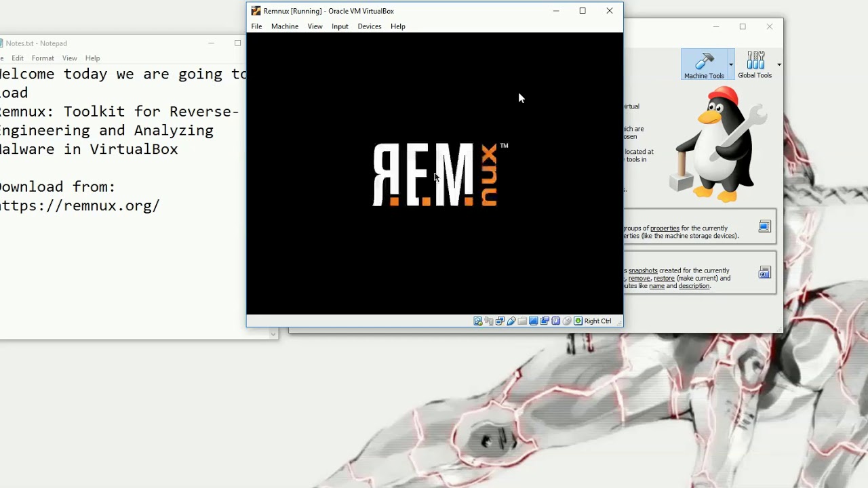Close the VirtualBox Manager window
868x488 pixels.
point(770,27)
